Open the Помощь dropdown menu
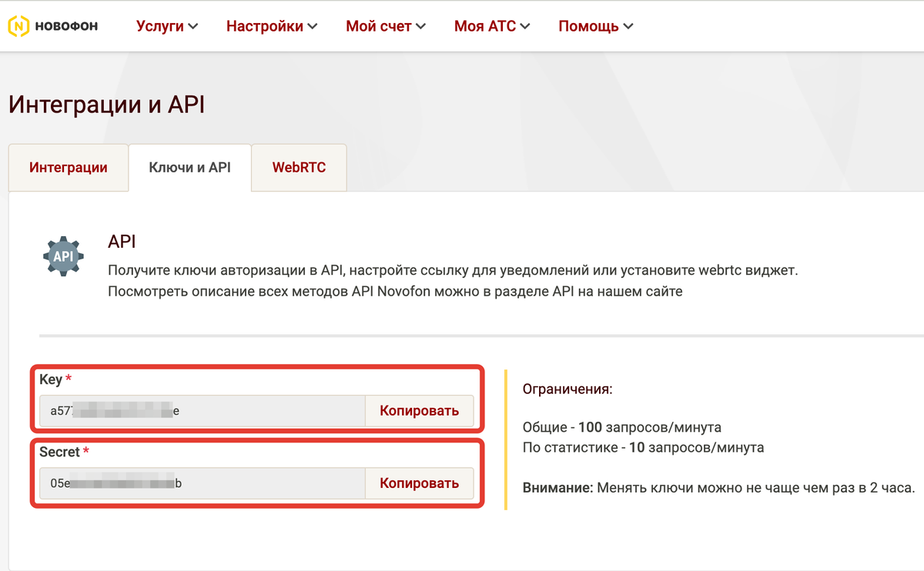This screenshot has height=571, width=924. click(596, 26)
